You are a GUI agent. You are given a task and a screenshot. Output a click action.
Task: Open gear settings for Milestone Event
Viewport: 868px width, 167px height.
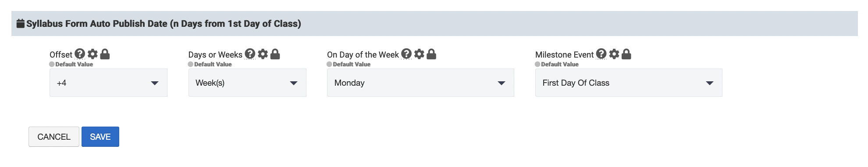click(614, 54)
